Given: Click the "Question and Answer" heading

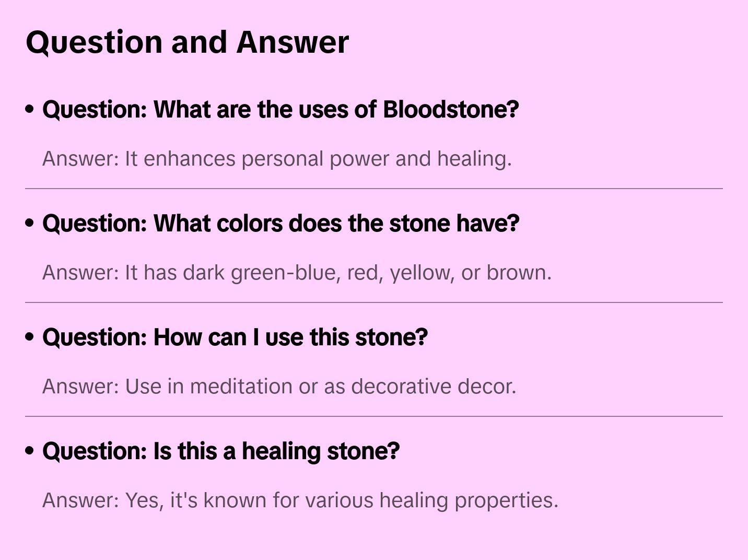Looking at the screenshot, I should pyautogui.click(x=187, y=42).
